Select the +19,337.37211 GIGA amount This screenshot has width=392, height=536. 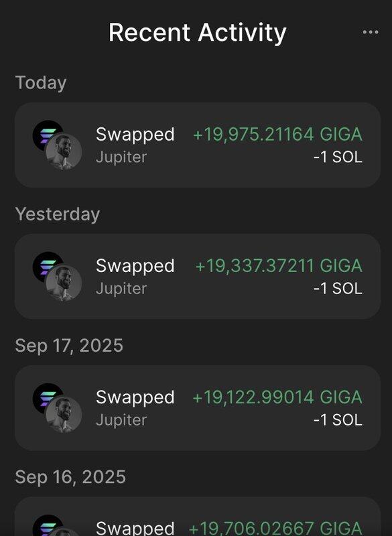pyautogui.click(x=279, y=266)
